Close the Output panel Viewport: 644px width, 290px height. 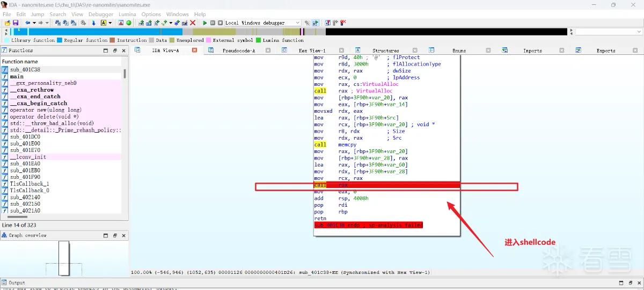pos(638,282)
